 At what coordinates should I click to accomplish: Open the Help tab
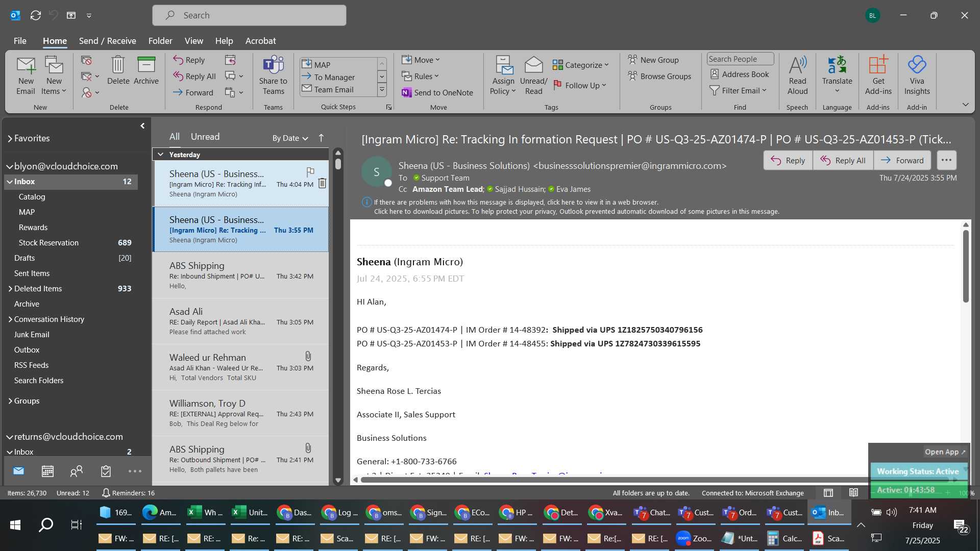click(x=224, y=41)
